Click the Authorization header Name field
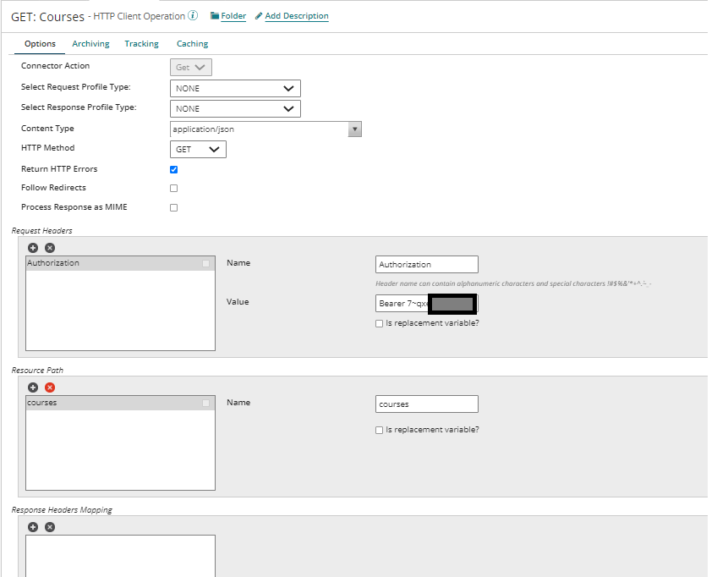The width and height of the screenshot is (728, 577). [x=426, y=264]
